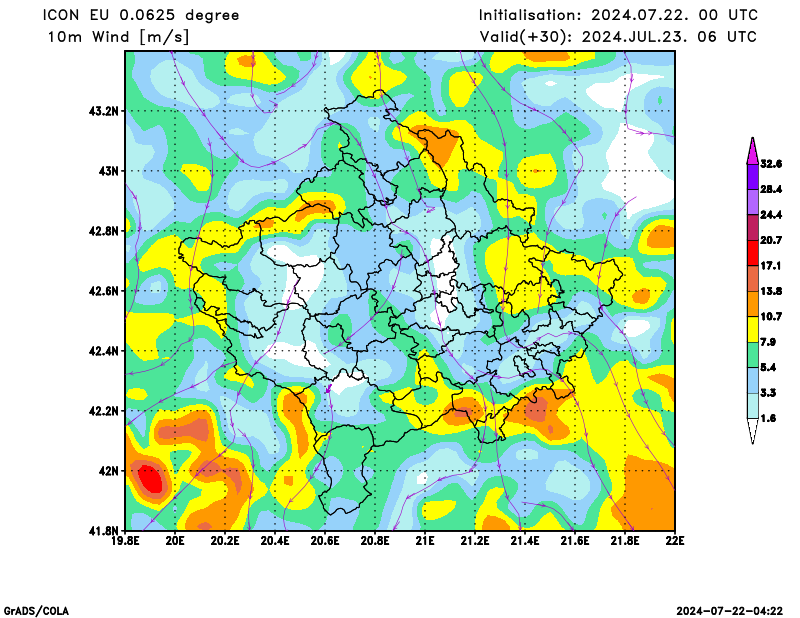Click the 21.8E longitude label

coord(625,541)
